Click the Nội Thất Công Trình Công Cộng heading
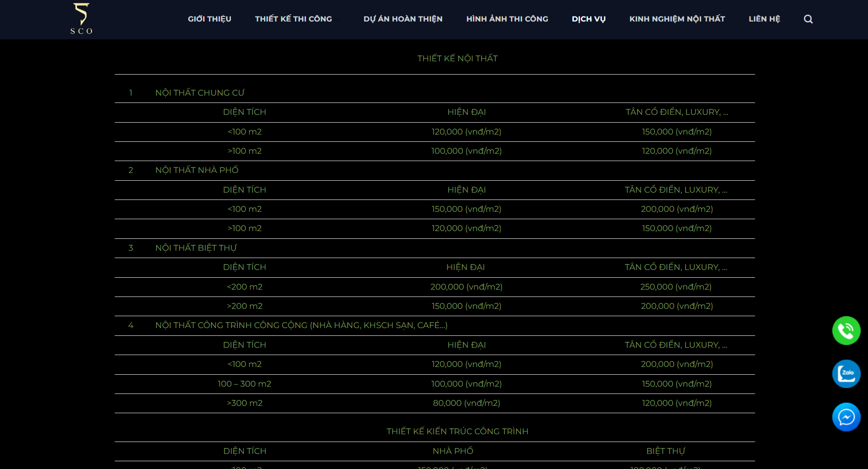Screen dimensions: 868x469 [x=301, y=325]
